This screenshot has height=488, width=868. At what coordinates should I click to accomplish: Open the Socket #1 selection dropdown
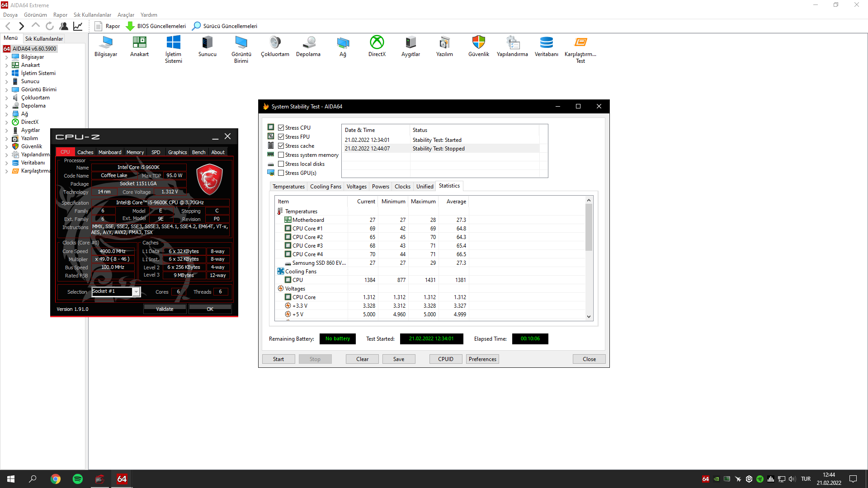click(x=136, y=292)
